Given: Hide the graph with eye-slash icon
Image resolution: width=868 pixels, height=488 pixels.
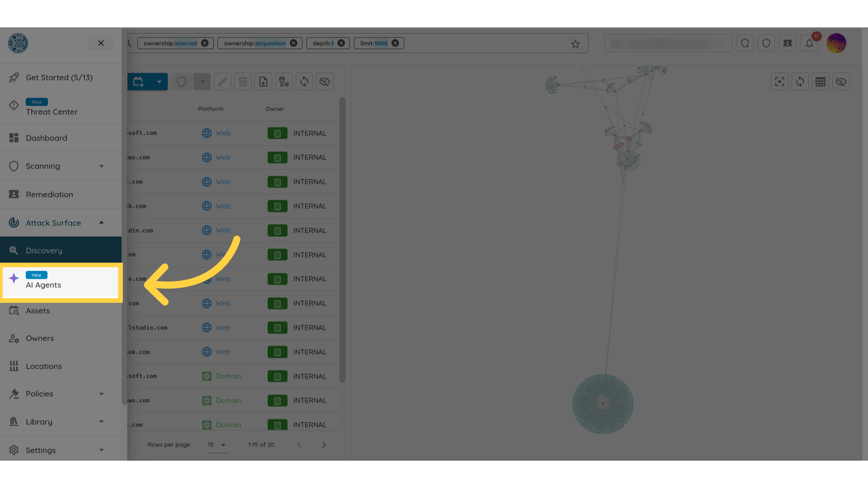Looking at the screenshot, I should coord(841,82).
